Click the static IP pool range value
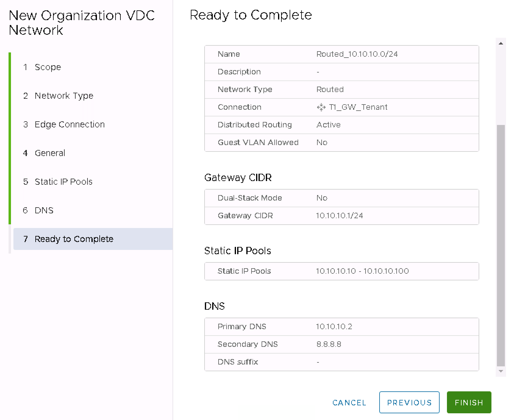 [x=362, y=271]
